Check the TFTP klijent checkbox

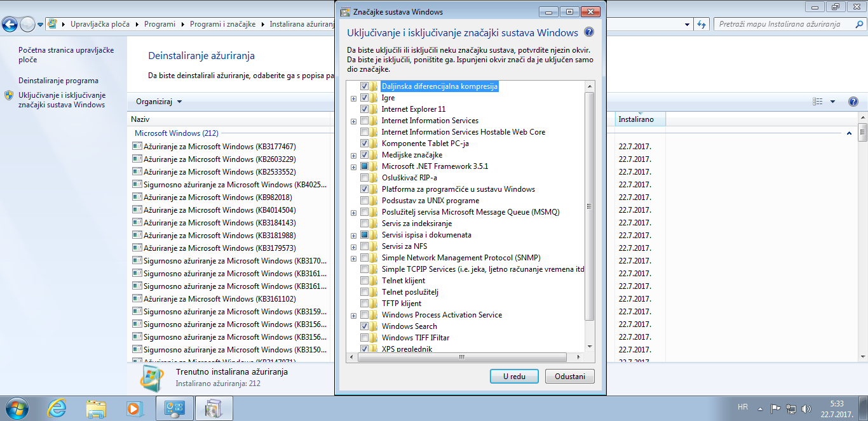click(364, 304)
